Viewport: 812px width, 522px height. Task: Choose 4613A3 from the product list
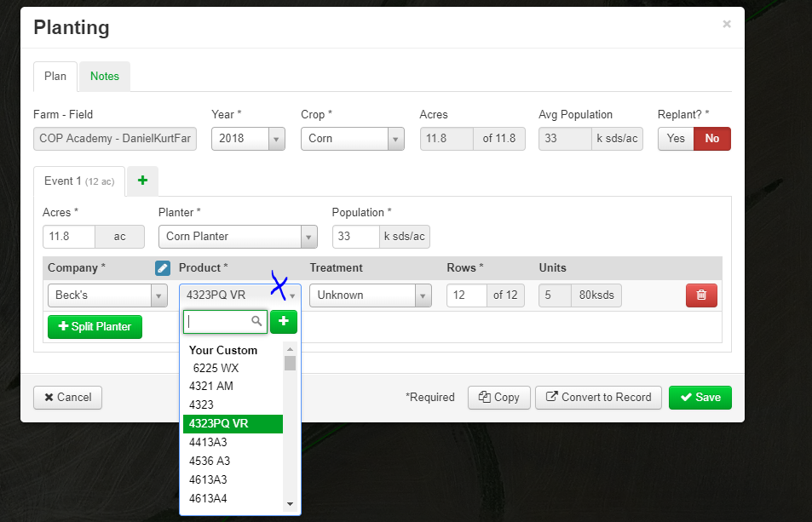[x=233, y=479]
